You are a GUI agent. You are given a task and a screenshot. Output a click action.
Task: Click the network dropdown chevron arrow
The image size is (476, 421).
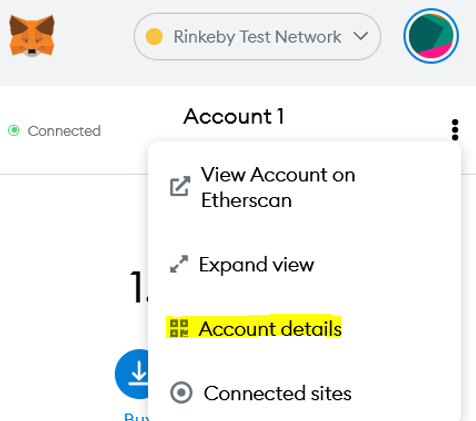[x=361, y=36]
